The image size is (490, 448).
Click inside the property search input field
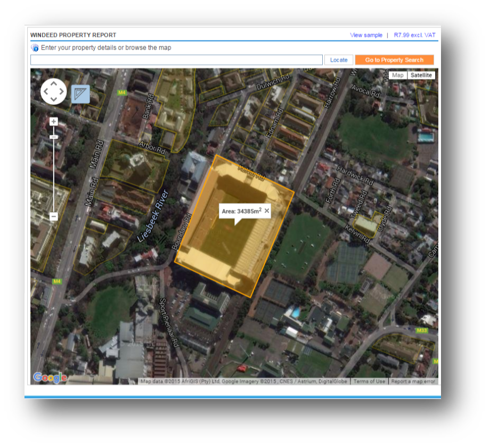click(176, 60)
